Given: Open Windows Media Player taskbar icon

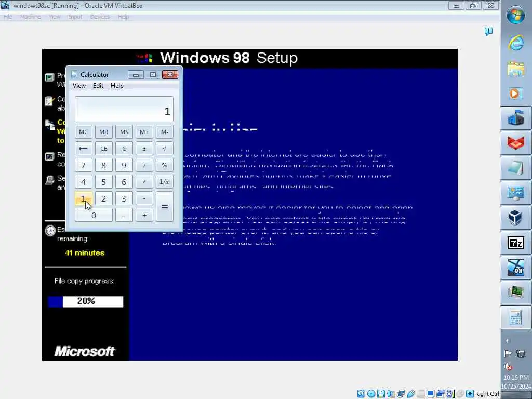Looking at the screenshot, I should [515, 94].
